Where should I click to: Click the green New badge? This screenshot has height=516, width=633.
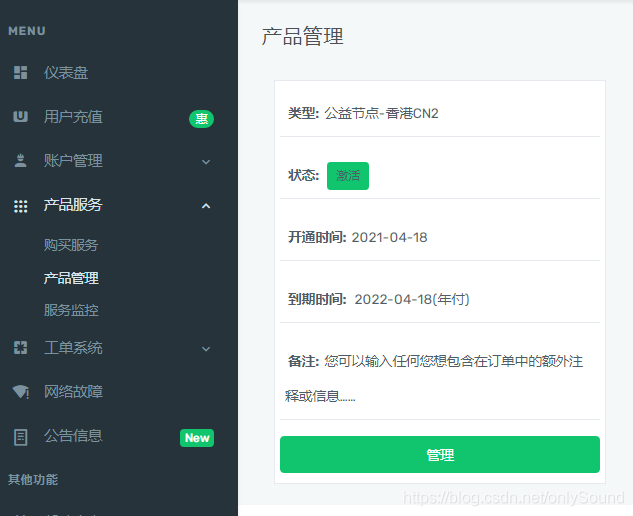196,438
